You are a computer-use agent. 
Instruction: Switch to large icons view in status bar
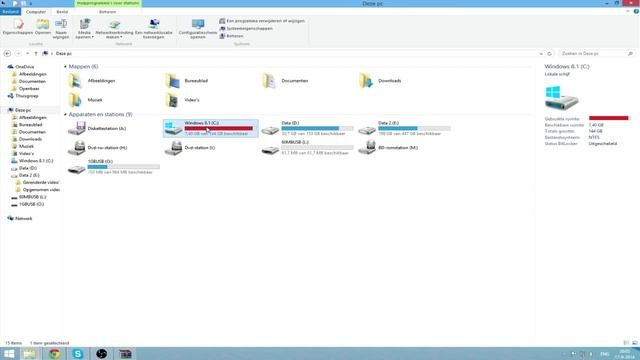(635, 343)
